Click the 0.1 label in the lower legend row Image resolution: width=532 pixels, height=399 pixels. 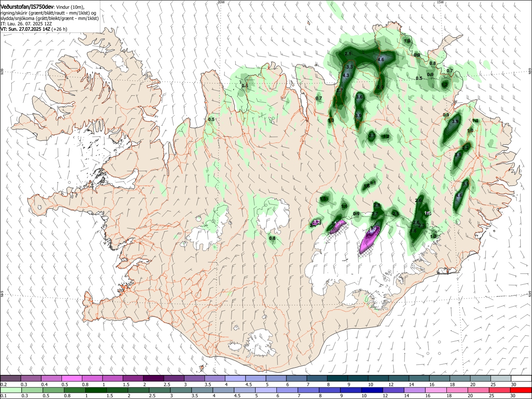[x=4, y=396]
